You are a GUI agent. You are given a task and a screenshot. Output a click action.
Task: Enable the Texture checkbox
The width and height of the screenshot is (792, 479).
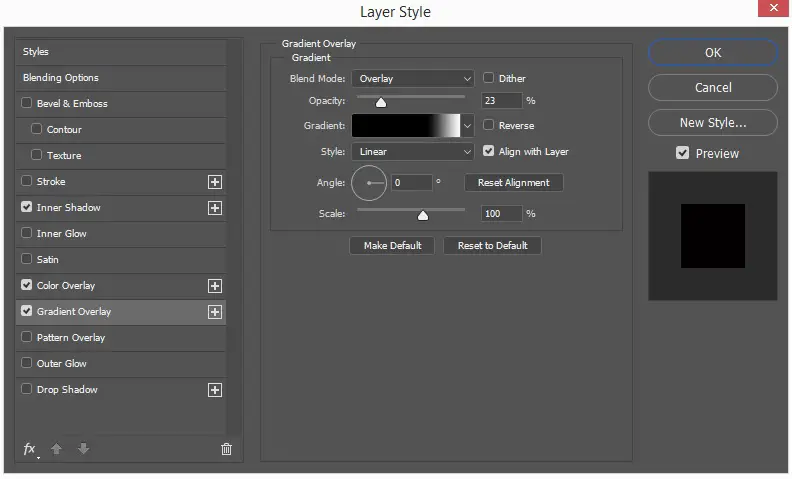(36, 155)
